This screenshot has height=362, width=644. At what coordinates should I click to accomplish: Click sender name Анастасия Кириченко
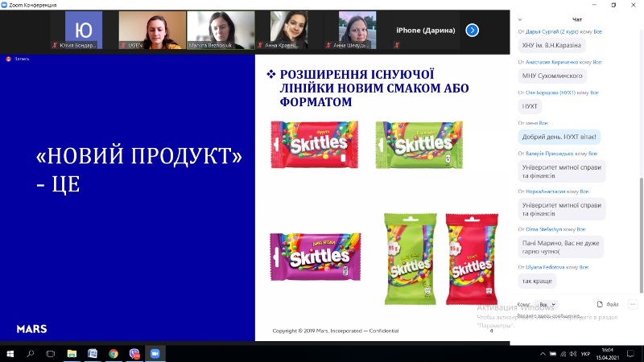pyautogui.click(x=551, y=62)
